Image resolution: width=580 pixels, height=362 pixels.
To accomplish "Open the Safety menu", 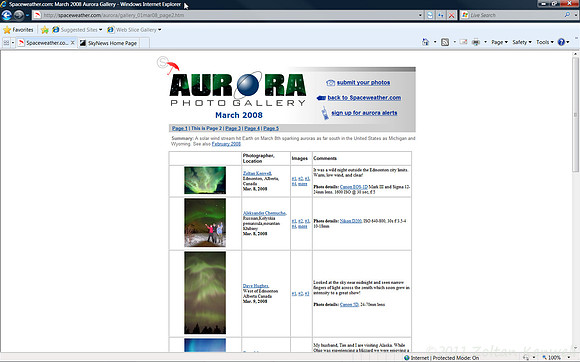I will 522,42.
